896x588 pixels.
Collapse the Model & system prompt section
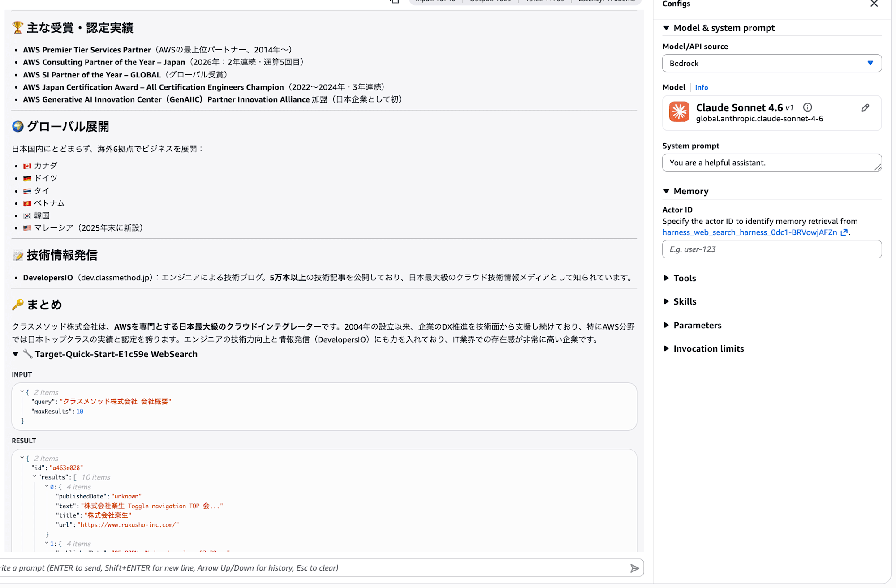click(666, 28)
